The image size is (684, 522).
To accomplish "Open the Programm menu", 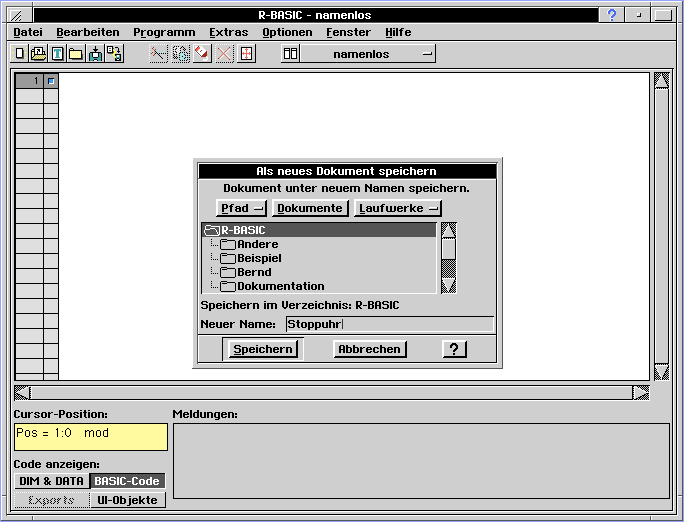I will click(x=164, y=32).
